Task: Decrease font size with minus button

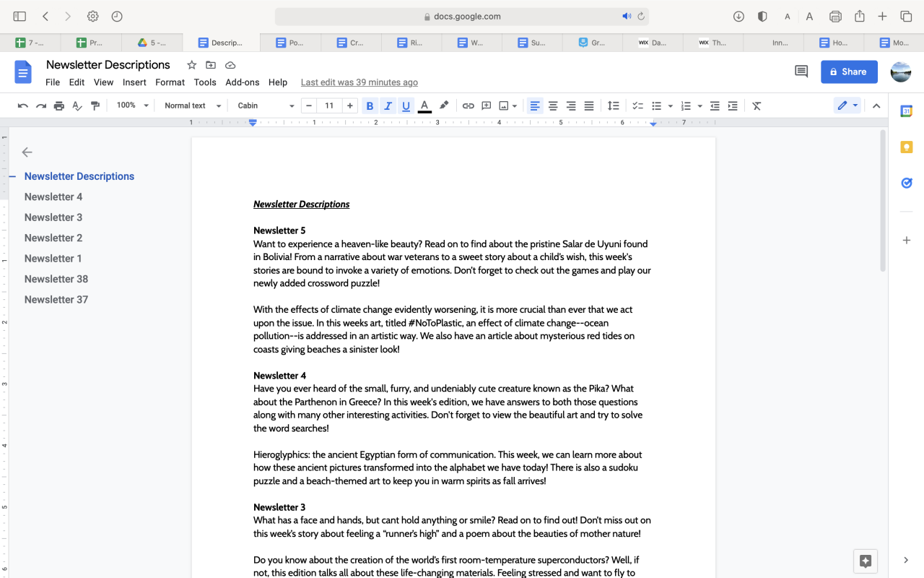Action: point(309,105)
